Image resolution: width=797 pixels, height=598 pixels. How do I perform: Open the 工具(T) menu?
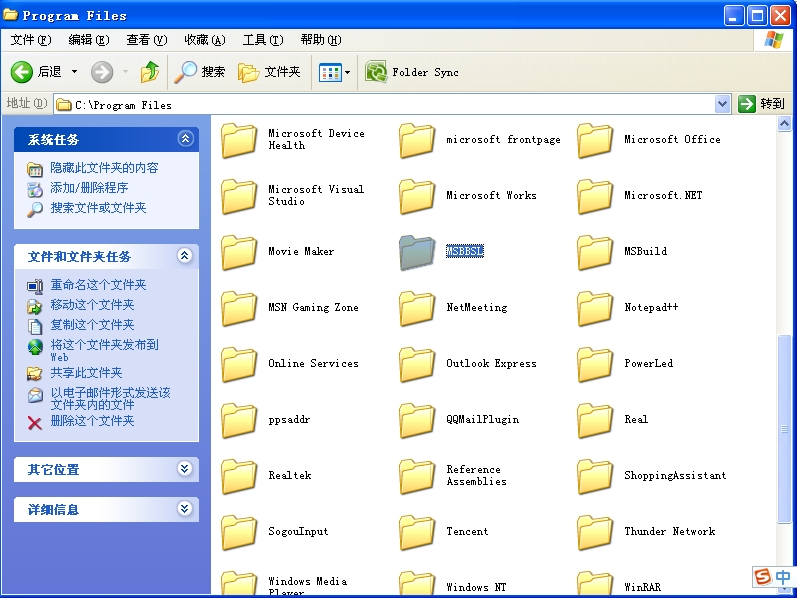coord(261,40)
